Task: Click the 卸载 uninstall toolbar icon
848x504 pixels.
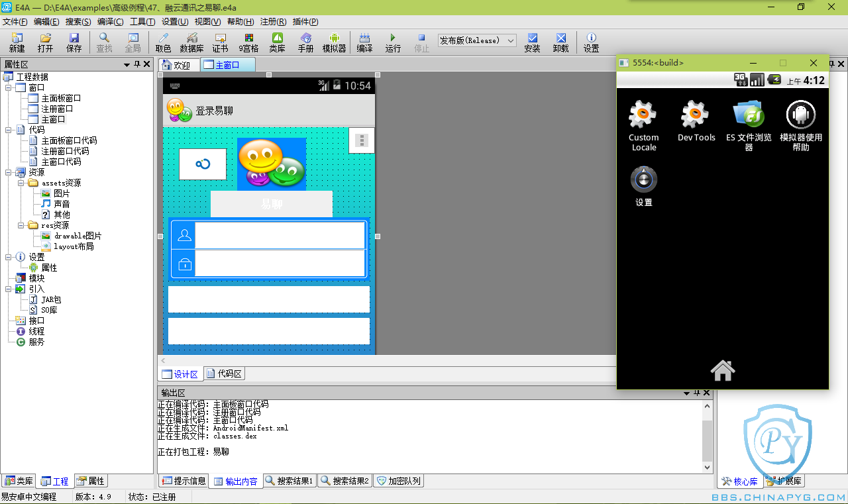Action: (x=561, y=42)
